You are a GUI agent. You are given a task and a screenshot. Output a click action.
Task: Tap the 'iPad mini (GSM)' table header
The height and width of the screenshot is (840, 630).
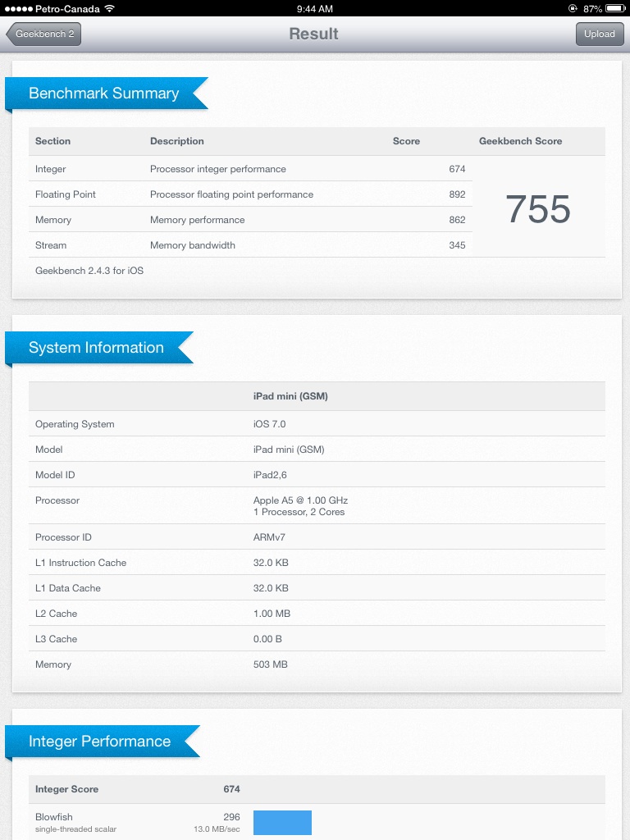[290, 396]
